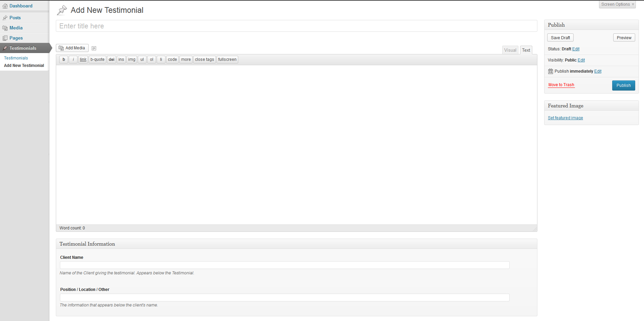Click the blue Publish button

click(x=623, y=85)
